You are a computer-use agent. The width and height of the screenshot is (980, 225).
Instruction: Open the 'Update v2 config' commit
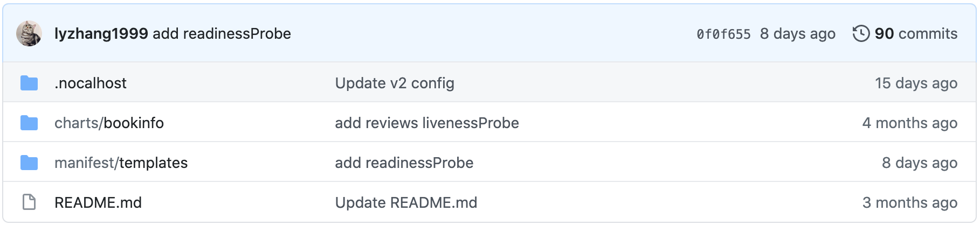click(x=394, y=83)
